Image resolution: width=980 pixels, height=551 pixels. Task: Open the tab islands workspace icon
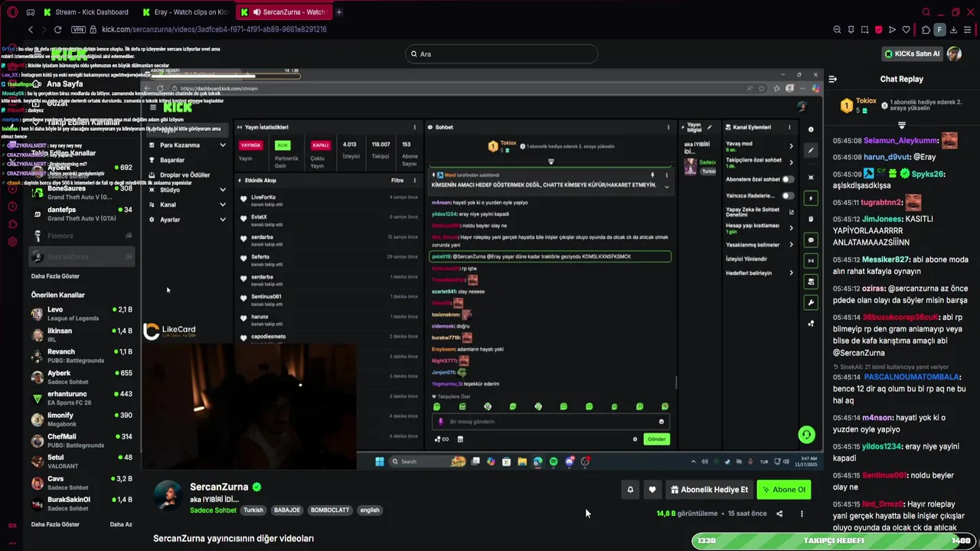point(31,12)
